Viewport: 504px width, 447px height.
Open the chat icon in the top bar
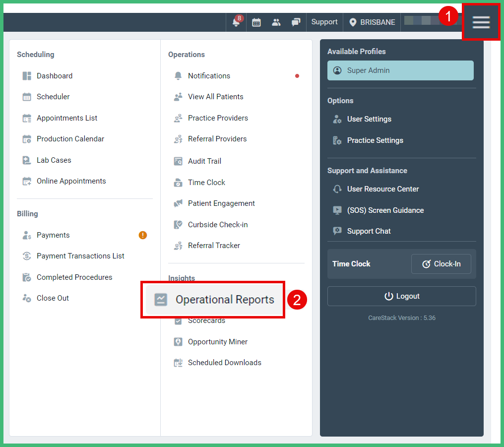[x=296, y=22]
